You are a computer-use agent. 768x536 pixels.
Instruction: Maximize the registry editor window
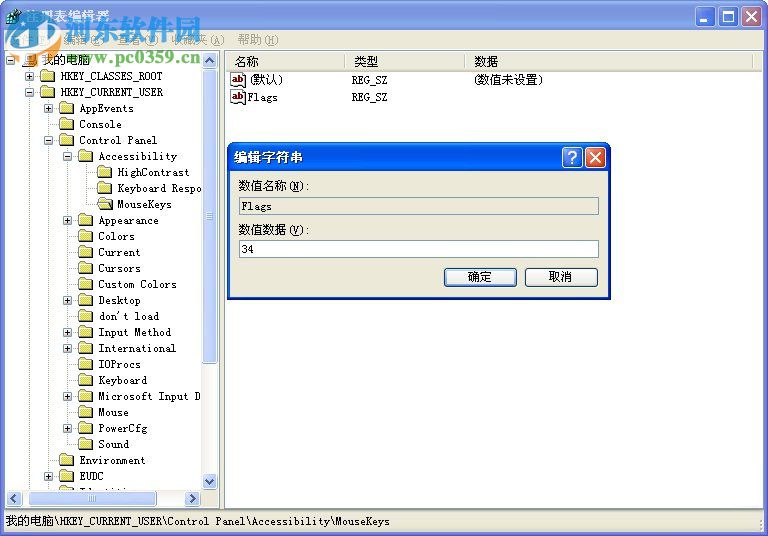tap(728, 17)
